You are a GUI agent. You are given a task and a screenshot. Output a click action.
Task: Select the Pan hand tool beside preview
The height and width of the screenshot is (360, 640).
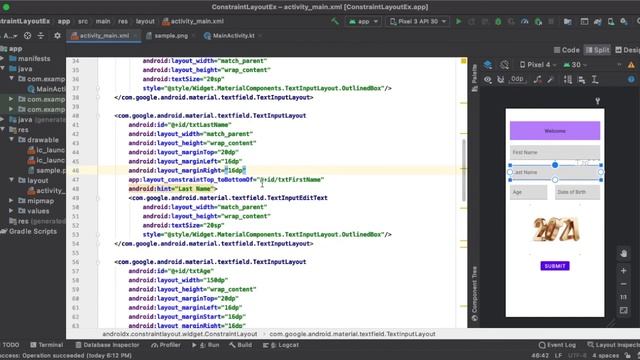click(x=623, y=253)
